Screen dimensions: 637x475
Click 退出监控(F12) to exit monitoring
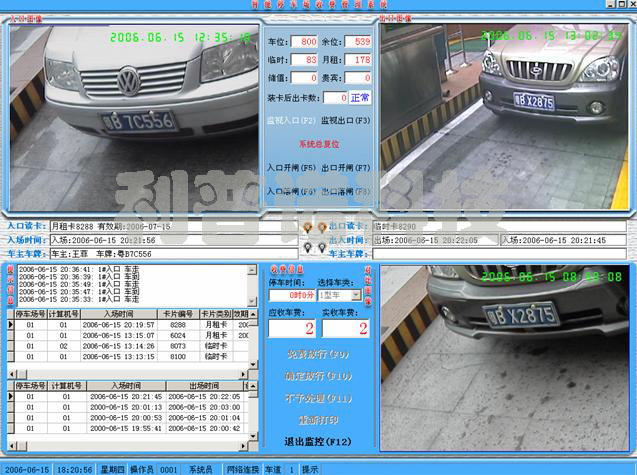pyautogui.click(x=319, y=441)
